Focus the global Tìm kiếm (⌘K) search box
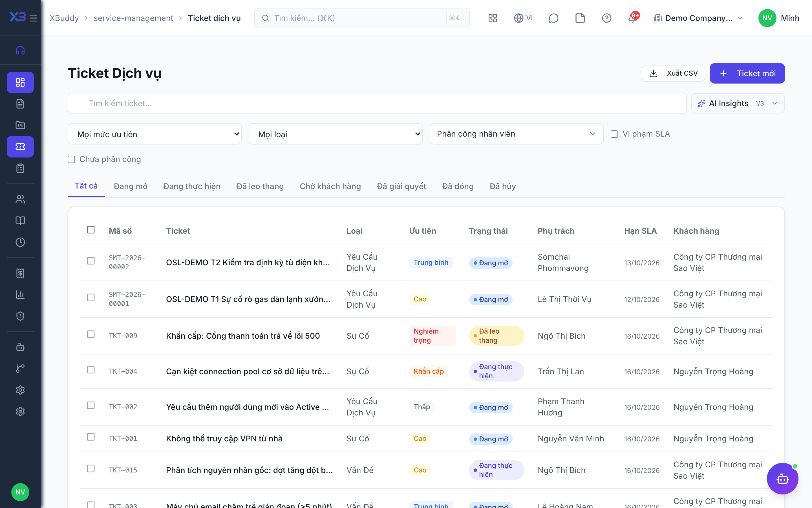The image size is (812, 508). coord(362,18)
